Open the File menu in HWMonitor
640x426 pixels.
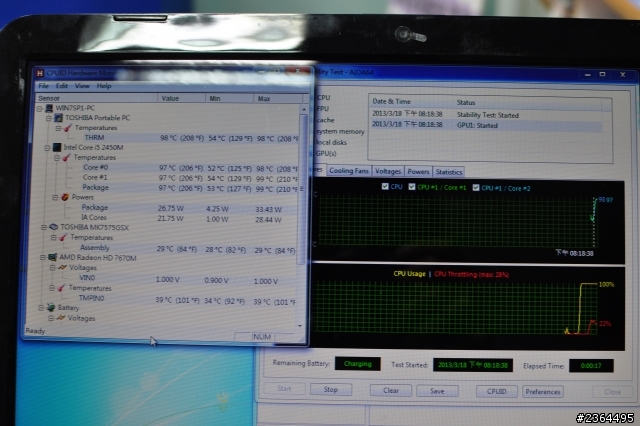coord(44,86)
